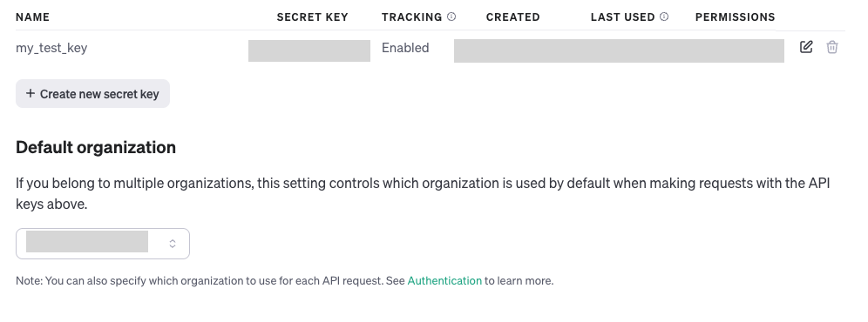Click the CREATED column header
The width and height of the screenshot is (868, 322).
pos(512,17)
